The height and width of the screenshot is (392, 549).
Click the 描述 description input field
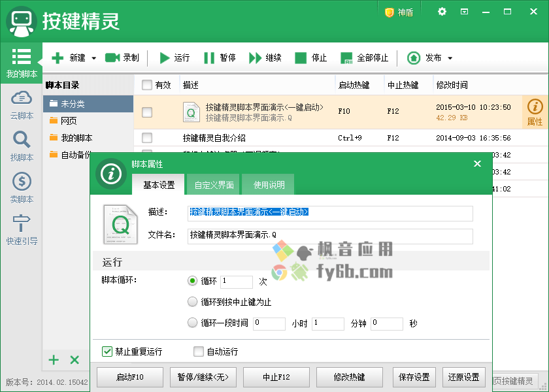(x=330, y=214)
